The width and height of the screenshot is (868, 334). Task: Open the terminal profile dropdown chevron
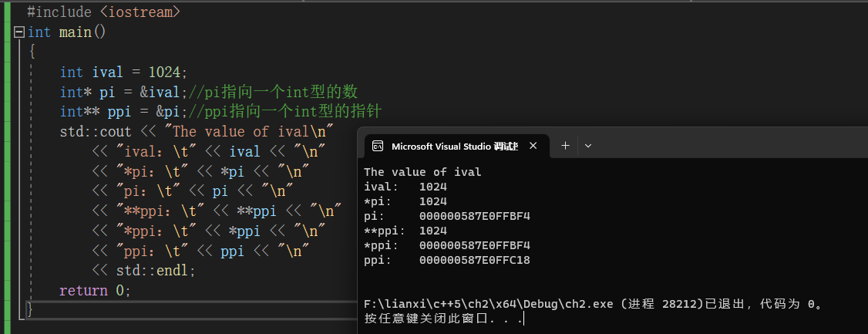click(588, 146)
